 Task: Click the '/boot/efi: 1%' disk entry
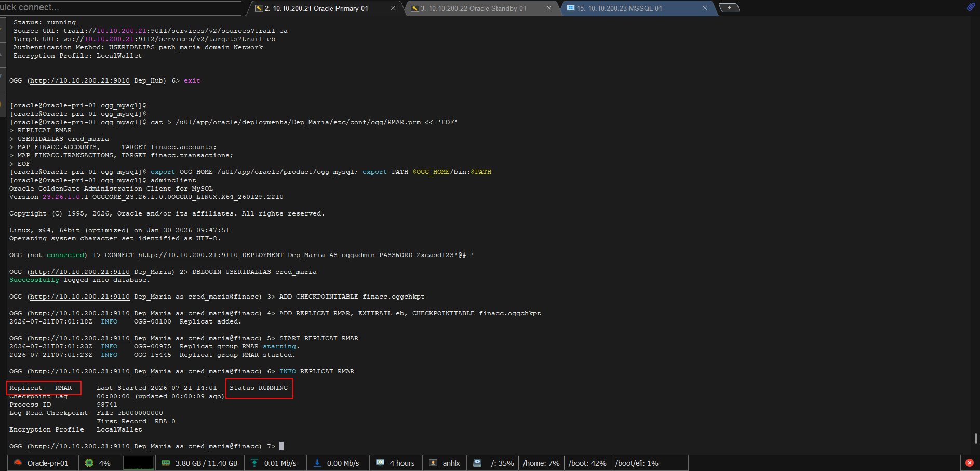pyautogui.click(x=637, y=463)
